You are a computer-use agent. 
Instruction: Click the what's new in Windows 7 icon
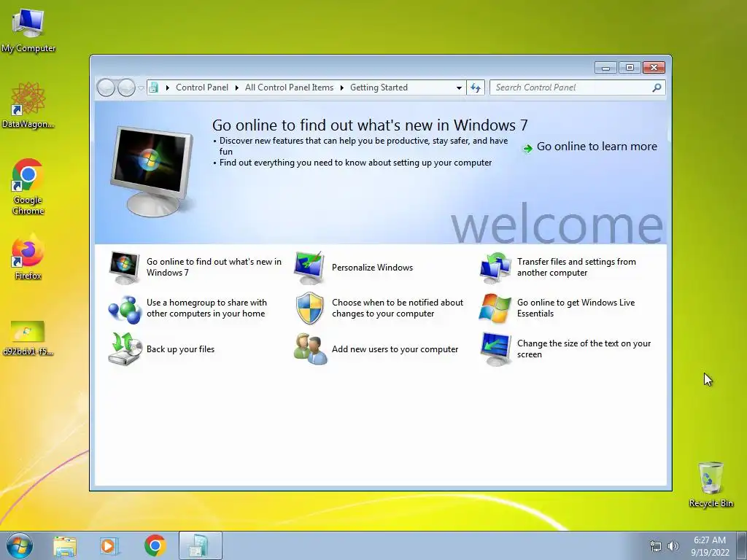tap(124, 268)
